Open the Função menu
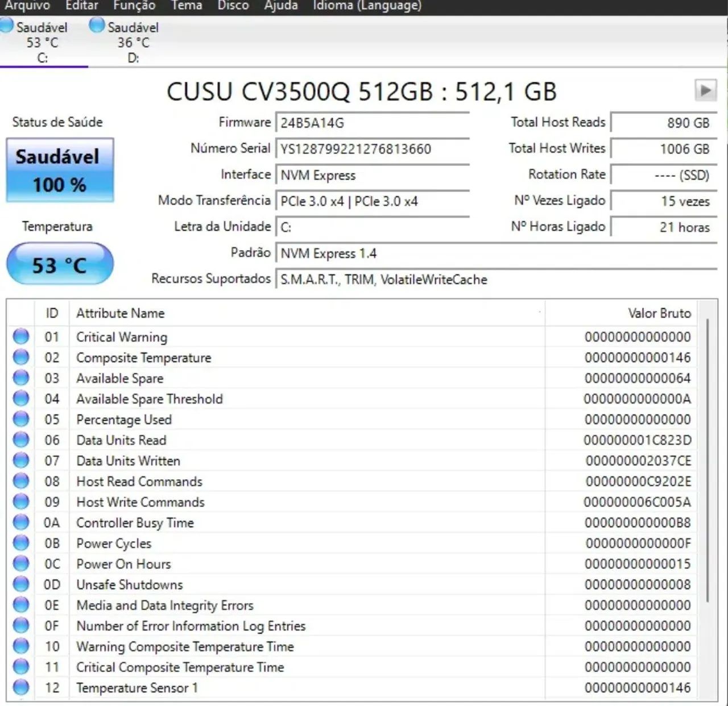The height and width of the screenshot is (706, 728). (134, 6)
